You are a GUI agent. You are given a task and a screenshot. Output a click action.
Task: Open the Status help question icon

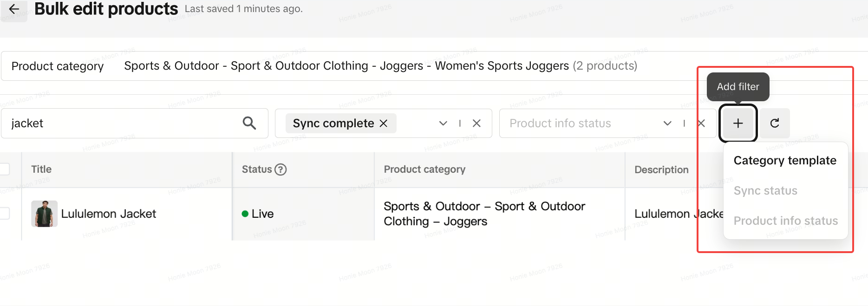click(x=281, y=169)
